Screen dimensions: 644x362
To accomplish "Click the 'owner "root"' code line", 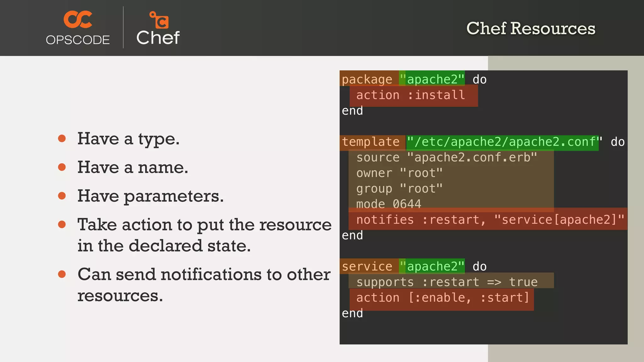I will coord(399,173).
